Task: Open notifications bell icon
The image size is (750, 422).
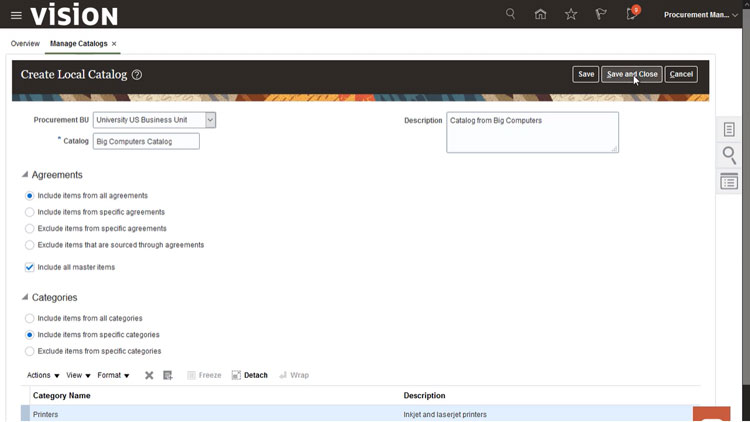Action: click(x=631, y=14)
